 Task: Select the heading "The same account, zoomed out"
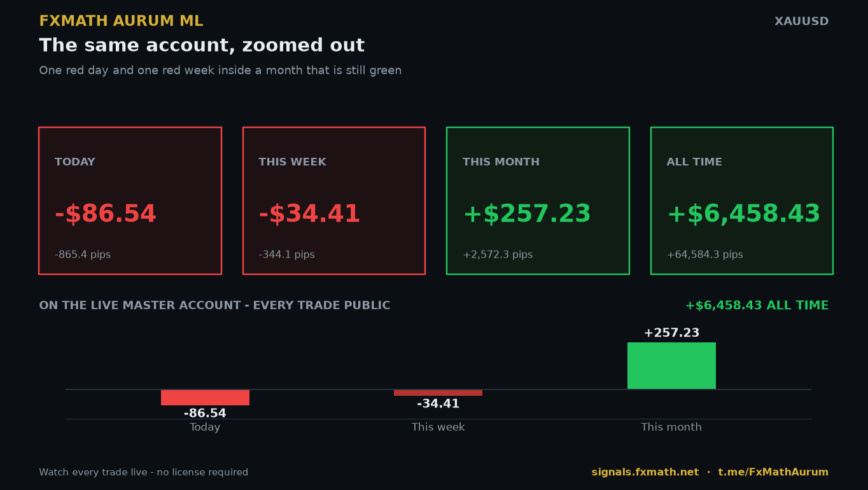tap(202, 46)
